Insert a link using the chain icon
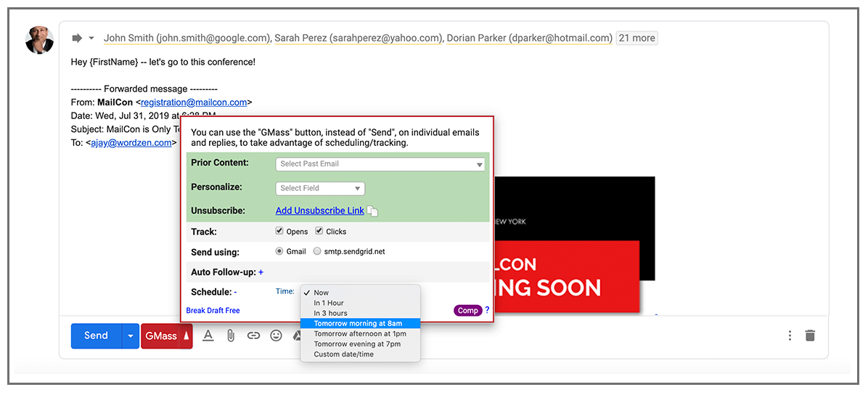 (x=253, y=335)
